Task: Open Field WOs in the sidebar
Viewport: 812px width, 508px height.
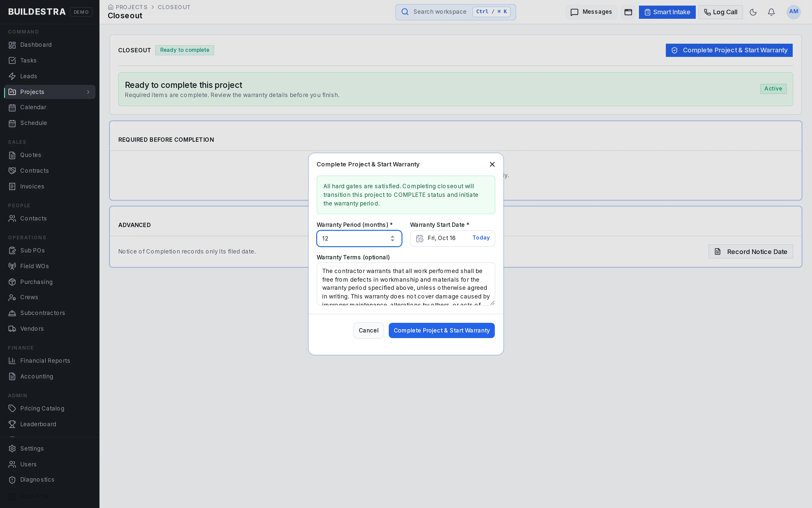Action: 50,266
